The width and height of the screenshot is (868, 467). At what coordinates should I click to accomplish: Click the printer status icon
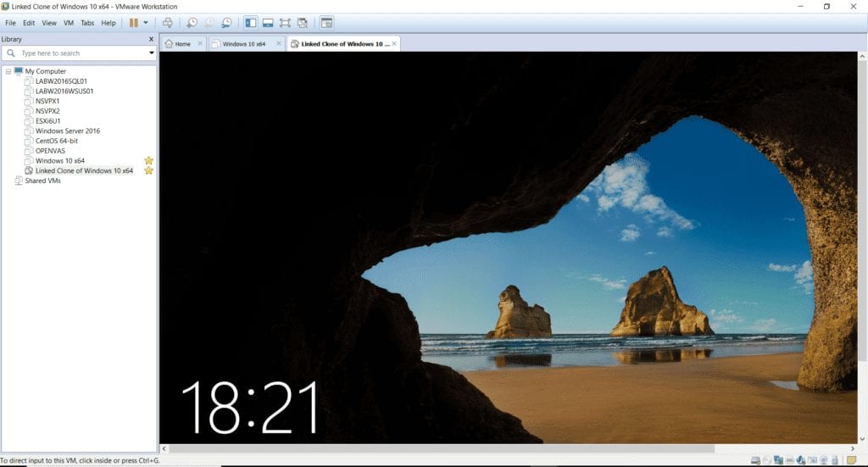pyautogui.click(x=790, y=460)
